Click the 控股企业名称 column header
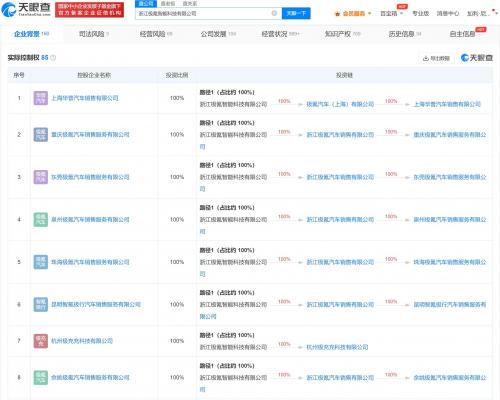Screen dimensions: 500x400 pos(94,75)
